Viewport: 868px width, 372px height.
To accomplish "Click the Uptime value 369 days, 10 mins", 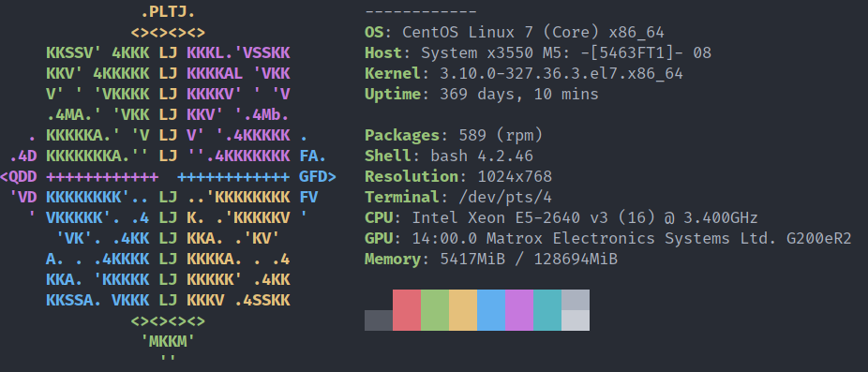I will [x=519, y=94].
